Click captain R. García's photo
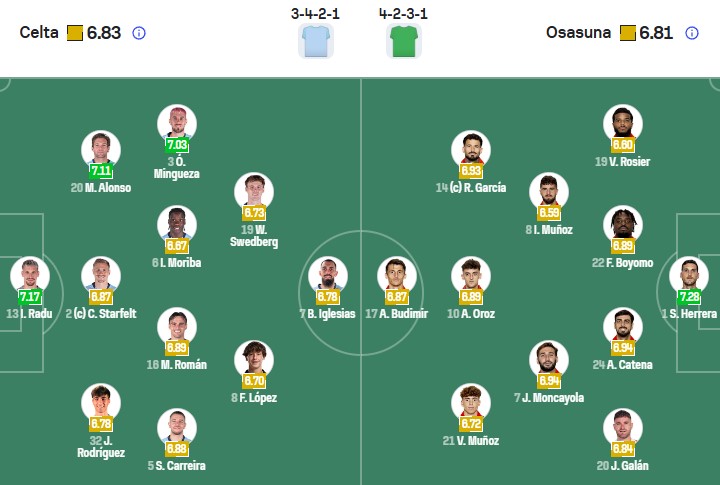This screenshot has height=485, width=720. [x=470, y=150]
